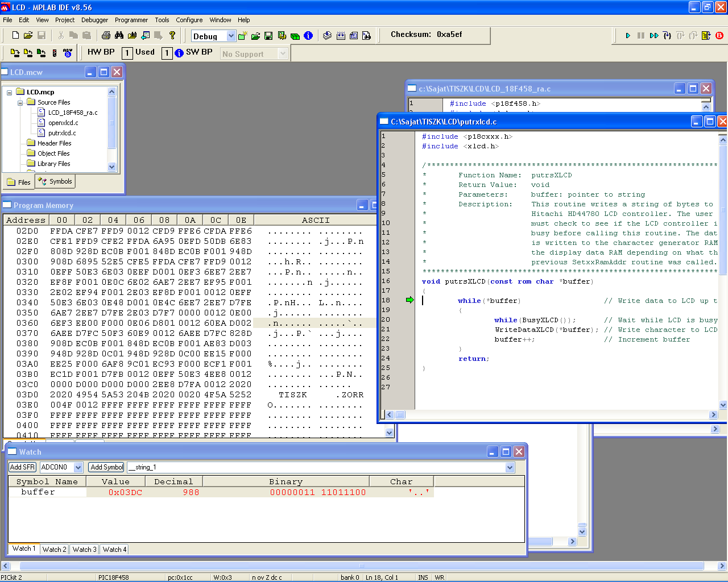This screenshot has width=728, height=582.
Task: Click the Help question mark icon
Action: click(x=172, y=35)
